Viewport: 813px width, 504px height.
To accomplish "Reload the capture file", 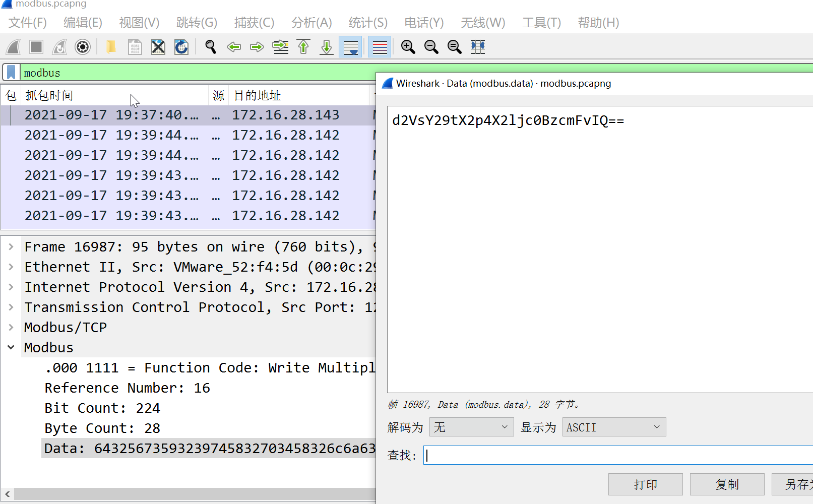I will 181,47.
